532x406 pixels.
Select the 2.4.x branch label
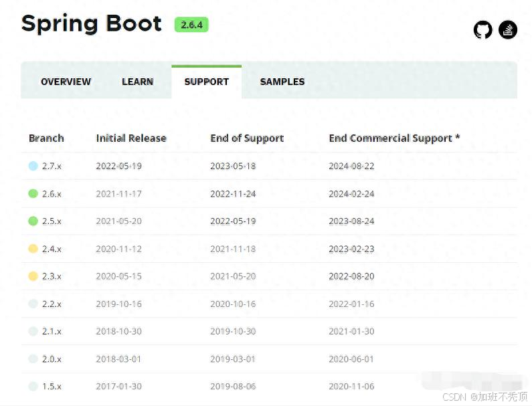pos(52,249)
